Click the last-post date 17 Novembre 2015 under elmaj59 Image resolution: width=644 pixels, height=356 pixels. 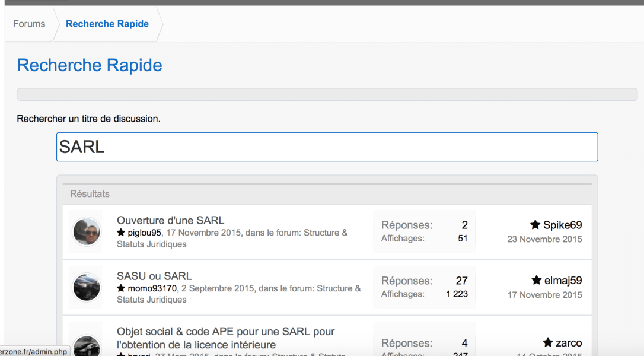click(544, 295)
